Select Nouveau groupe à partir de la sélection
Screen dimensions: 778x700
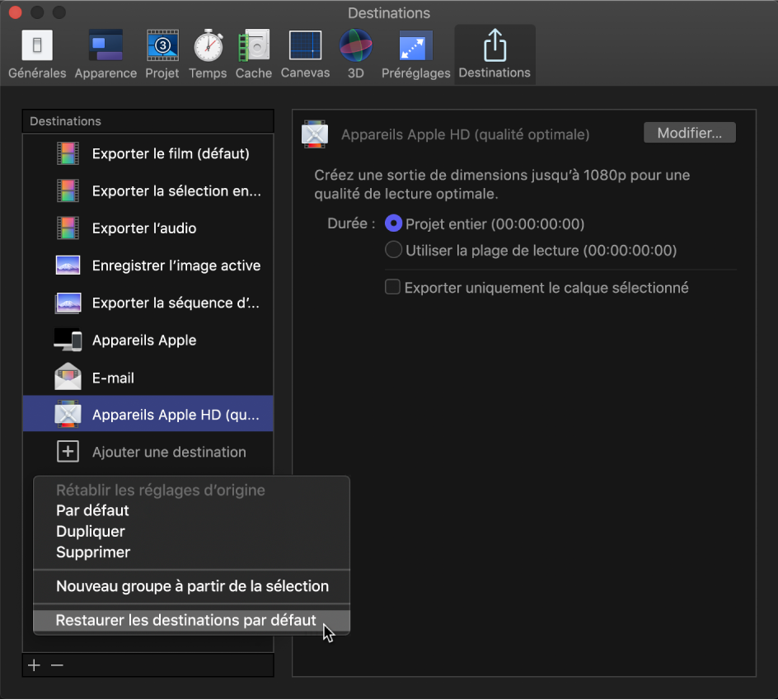tap(192, 587)
